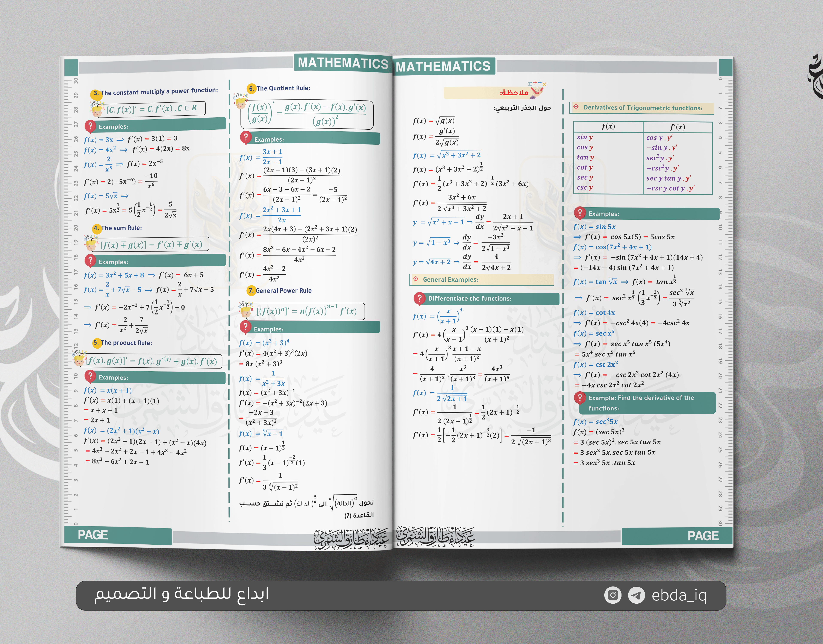
Task: Click the target icon beside General Examples
Action: (x=416, y=279)
